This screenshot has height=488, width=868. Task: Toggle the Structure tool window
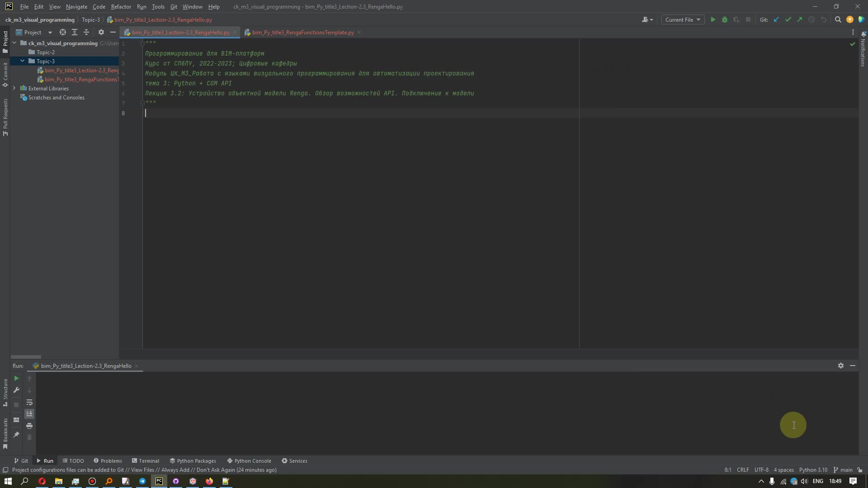(x=5, y=392)
